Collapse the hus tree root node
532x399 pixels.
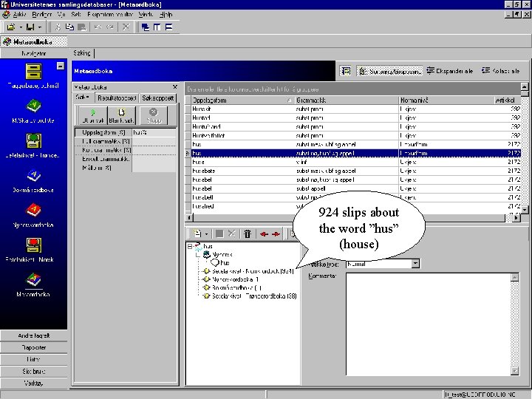tap(190, 246)
